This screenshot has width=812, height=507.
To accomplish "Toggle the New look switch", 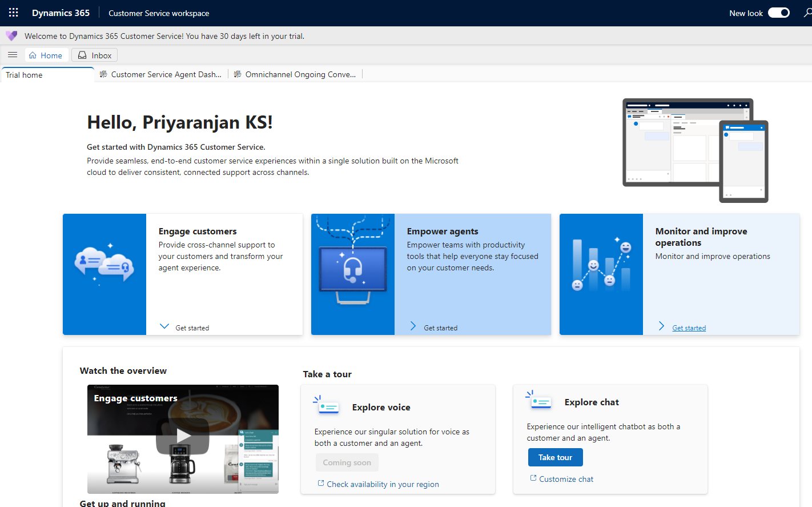I will click(x=778, y=13).
